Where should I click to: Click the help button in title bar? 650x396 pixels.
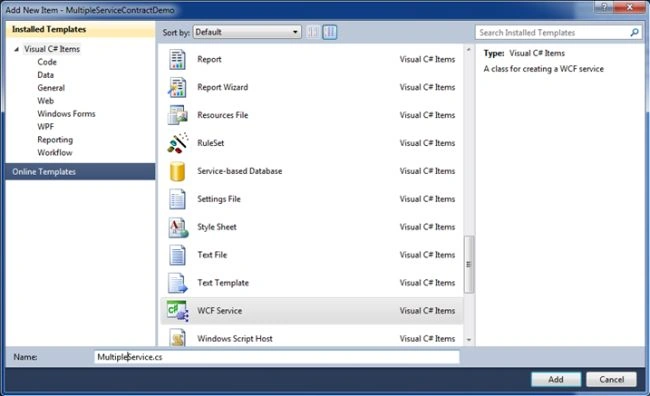pos(604,7)
